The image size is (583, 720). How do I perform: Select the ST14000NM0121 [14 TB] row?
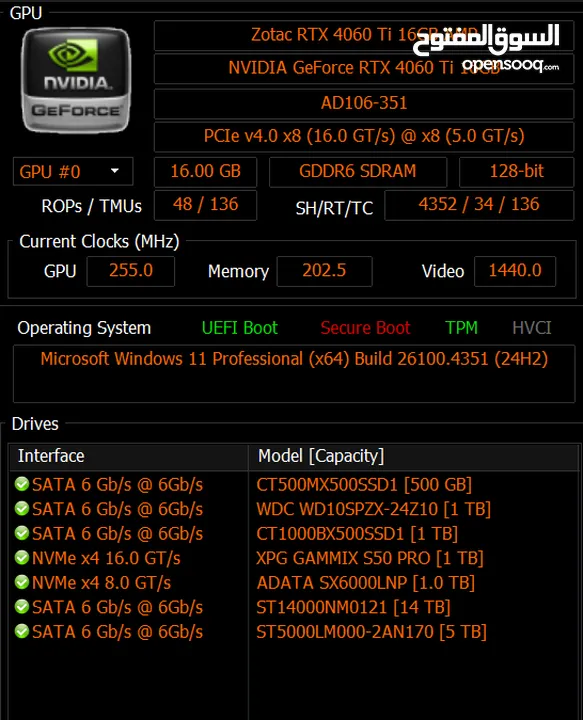[294, 607]
